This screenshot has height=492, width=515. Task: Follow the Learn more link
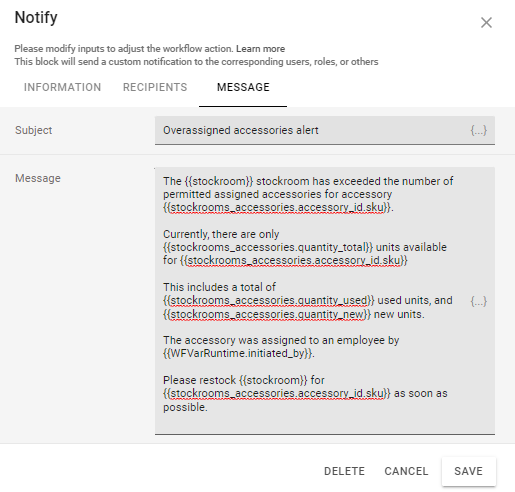[261, 49]
